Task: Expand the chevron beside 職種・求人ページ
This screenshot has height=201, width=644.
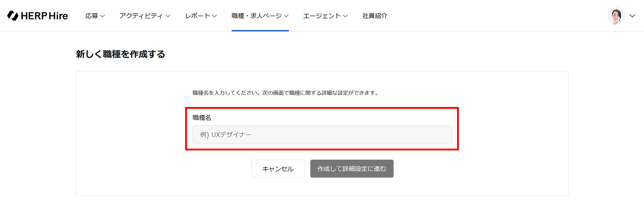Action: [286, 16]
